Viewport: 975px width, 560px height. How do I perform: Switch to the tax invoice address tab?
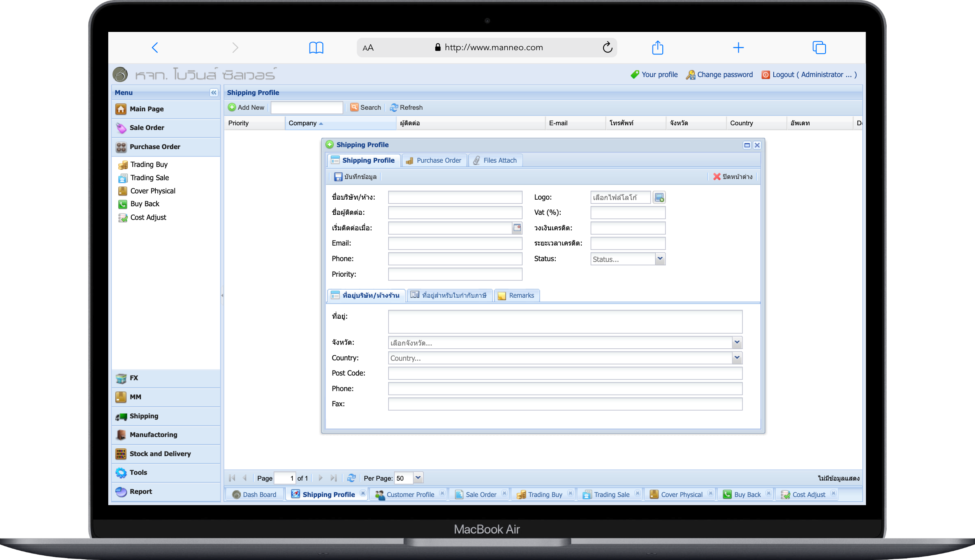coord(449,295)
